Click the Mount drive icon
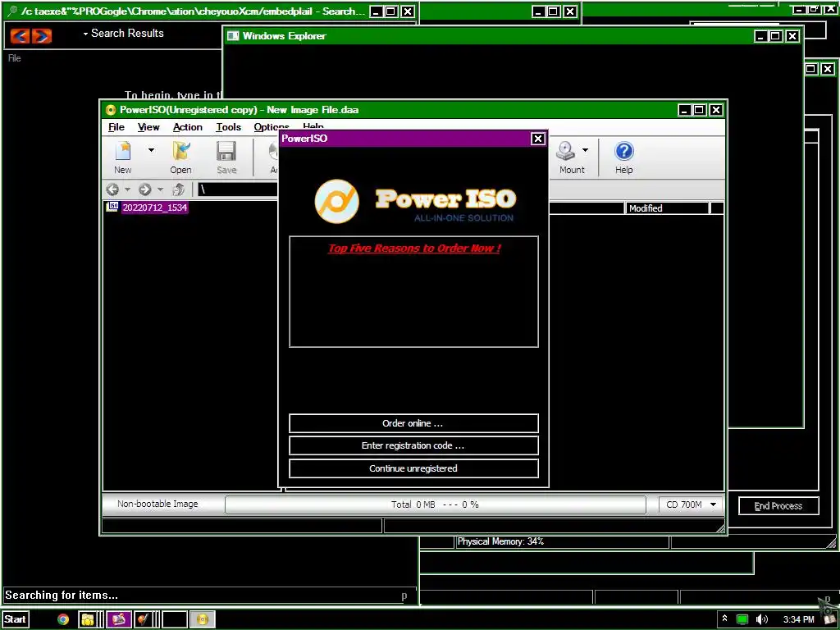Screen dimensions: 840x630 (565, 152)
